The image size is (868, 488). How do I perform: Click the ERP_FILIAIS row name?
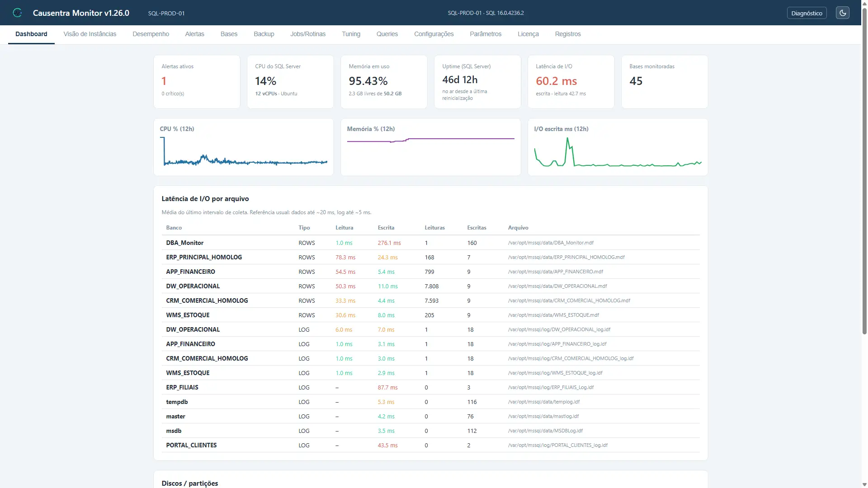182,387
